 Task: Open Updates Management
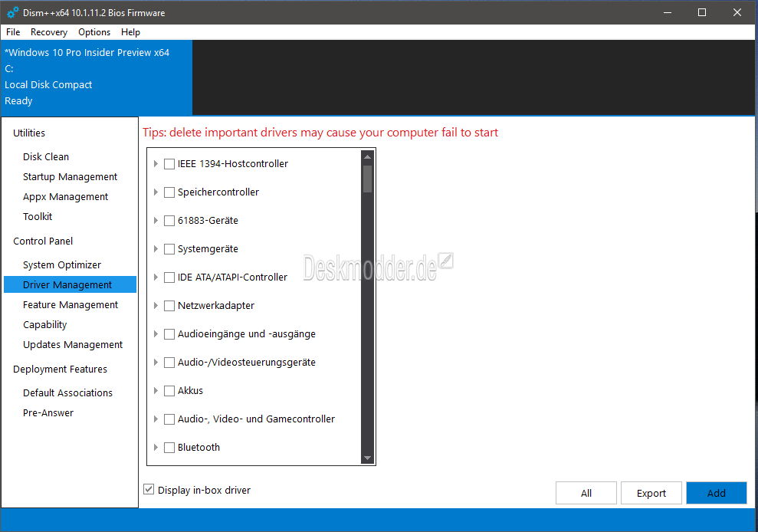[73, 344]
